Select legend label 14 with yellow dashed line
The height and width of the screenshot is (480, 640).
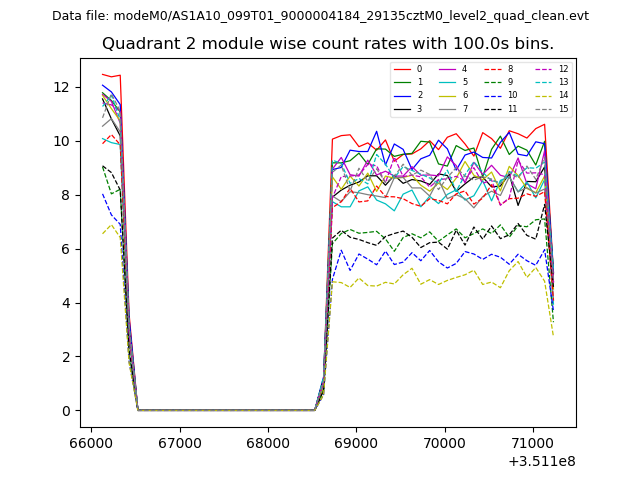point(563,95)
